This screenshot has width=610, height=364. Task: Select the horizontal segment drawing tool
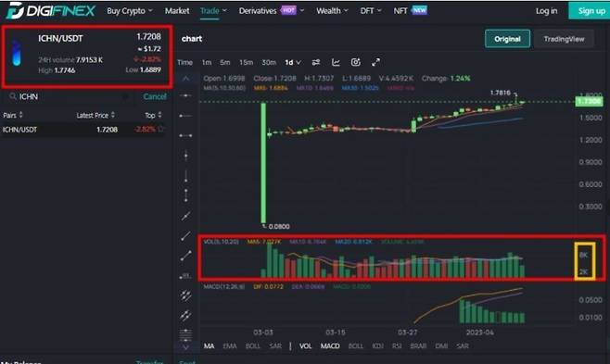tap(185, 135)
